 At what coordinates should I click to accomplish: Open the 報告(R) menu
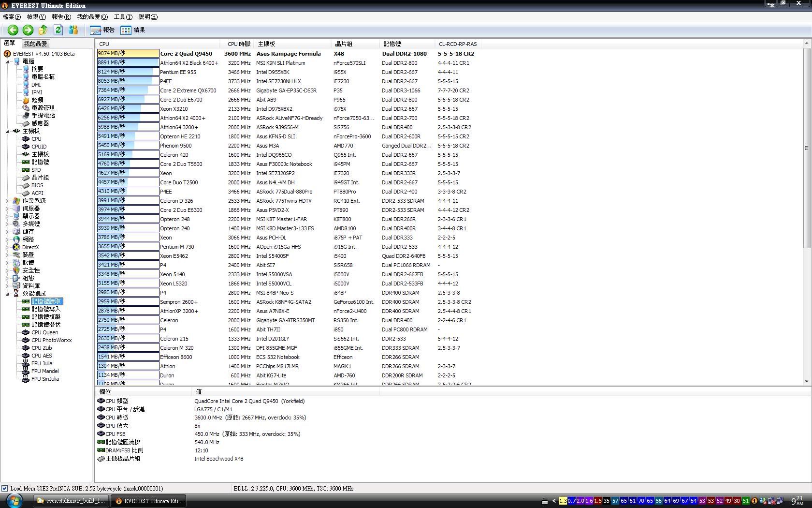coord(61,17)
